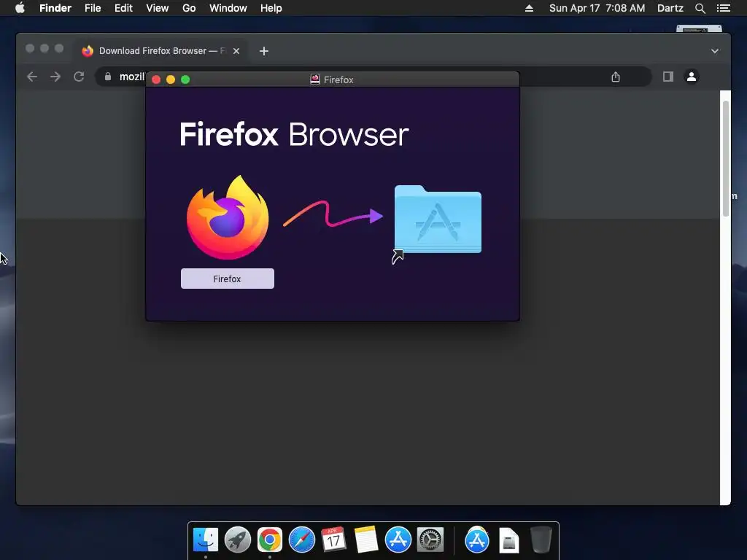Click the Chrome page vertical scrollbar
Screen dimensions: 747x560
[726, 158]
